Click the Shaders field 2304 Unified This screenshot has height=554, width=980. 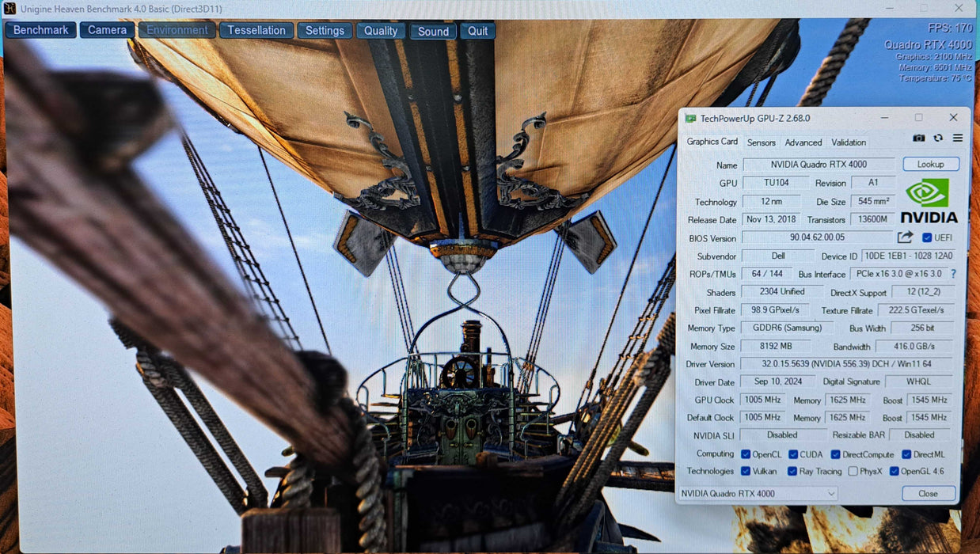[782, 291]
